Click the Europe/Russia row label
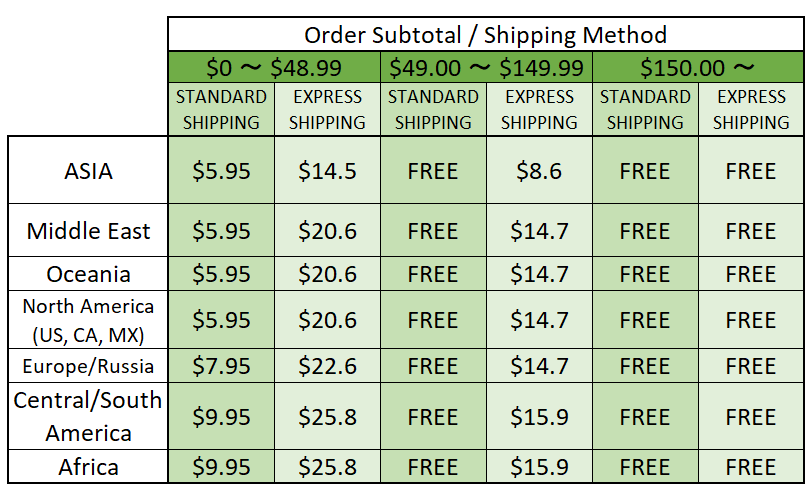The image size is (811, 491). coord(88,366)
